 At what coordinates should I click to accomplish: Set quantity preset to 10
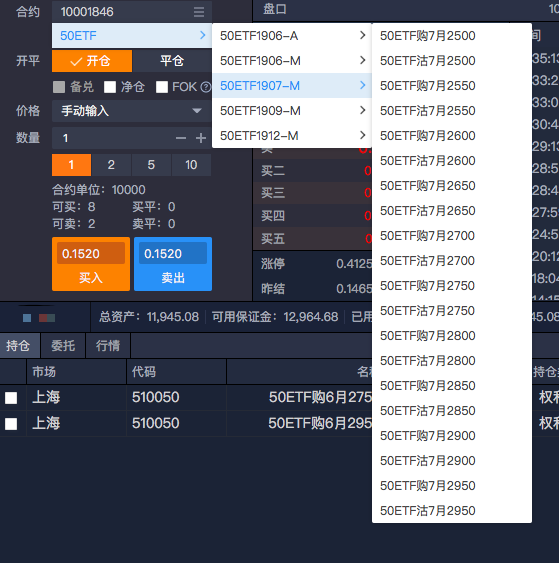point(191,165)
